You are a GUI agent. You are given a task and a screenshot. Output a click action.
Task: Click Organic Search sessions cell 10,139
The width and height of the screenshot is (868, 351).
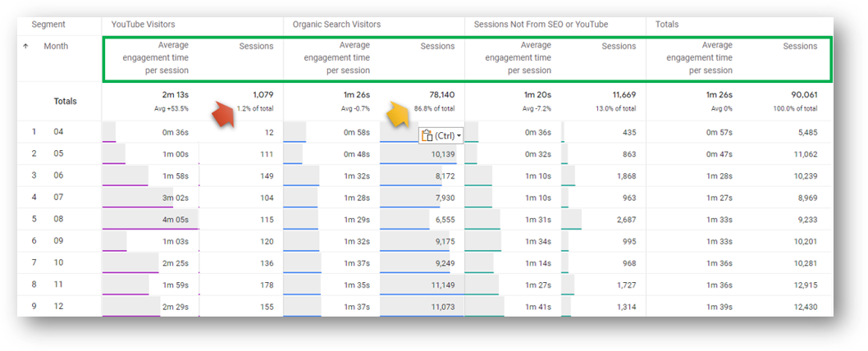tap(443, 154)
